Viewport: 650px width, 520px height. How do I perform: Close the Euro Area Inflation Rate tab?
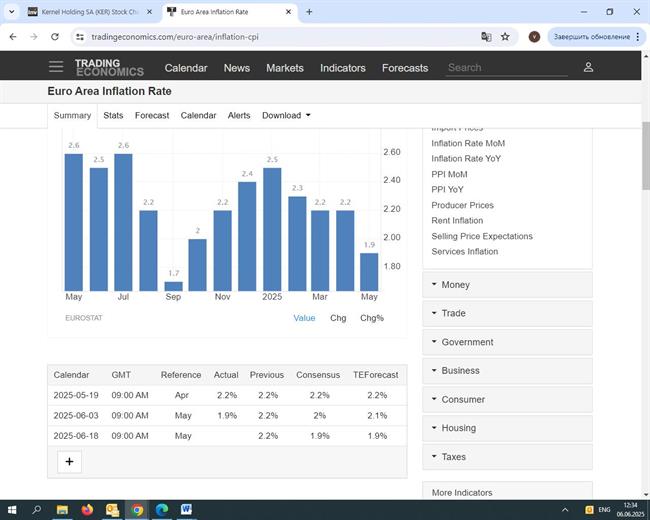click(289, 12)
